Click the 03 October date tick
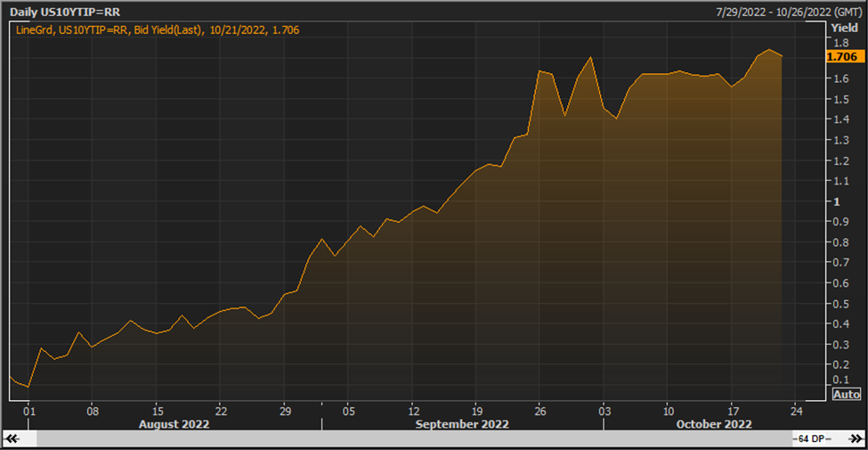868x450 pixels. tap(604, 412)
